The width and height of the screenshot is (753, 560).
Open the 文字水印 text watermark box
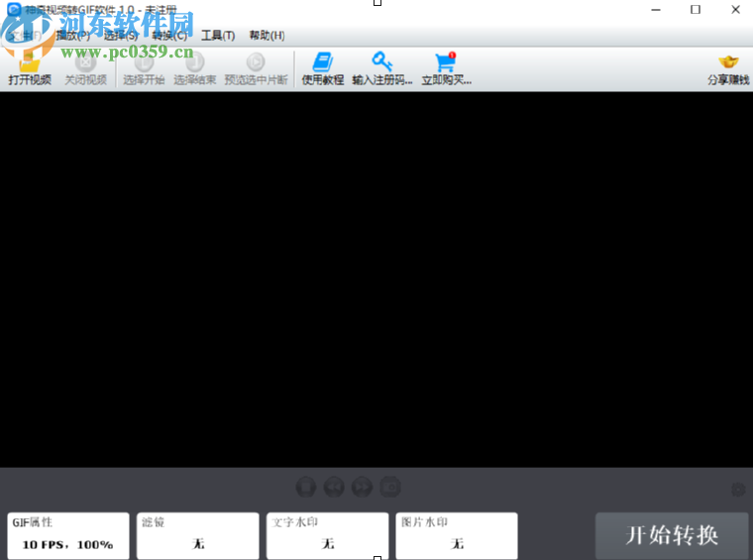tap(328, 535)
